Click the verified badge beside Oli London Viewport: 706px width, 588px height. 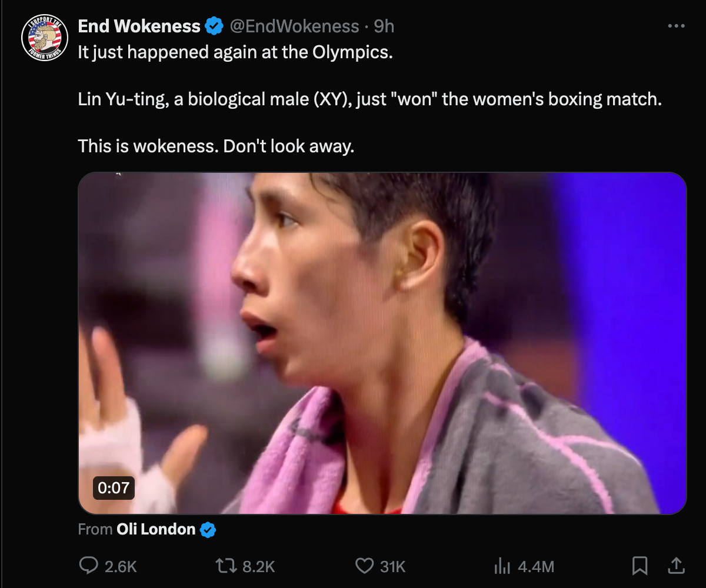click(208, 530)
